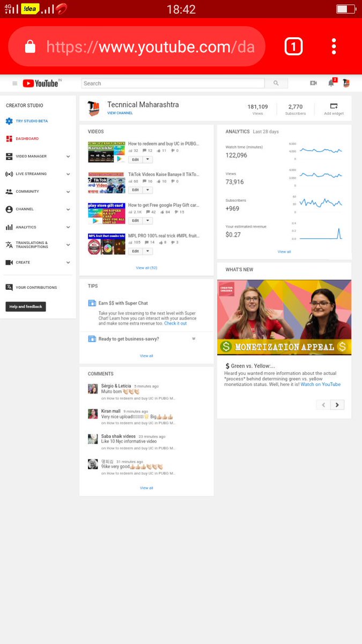This screenshot has height=644, width=362.
Task: Open the PUBG UC redeem video thumbnail
Action: (107, 152)
